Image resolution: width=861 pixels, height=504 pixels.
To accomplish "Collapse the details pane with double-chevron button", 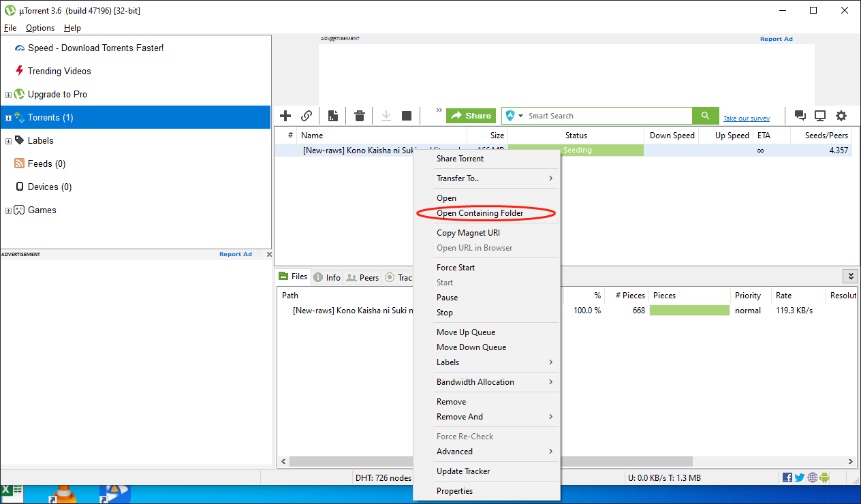I will click(x=850, y=277).
